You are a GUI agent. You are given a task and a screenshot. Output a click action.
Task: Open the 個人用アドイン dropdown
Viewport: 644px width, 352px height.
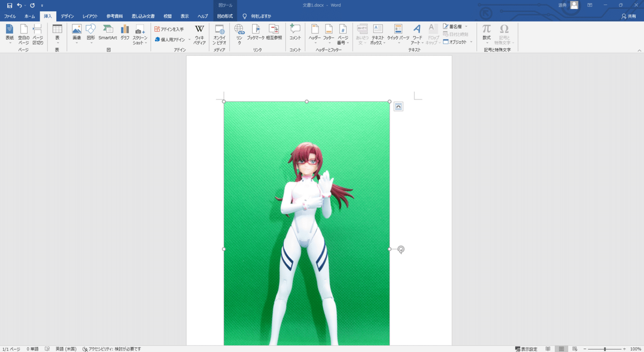click(172, 39)
